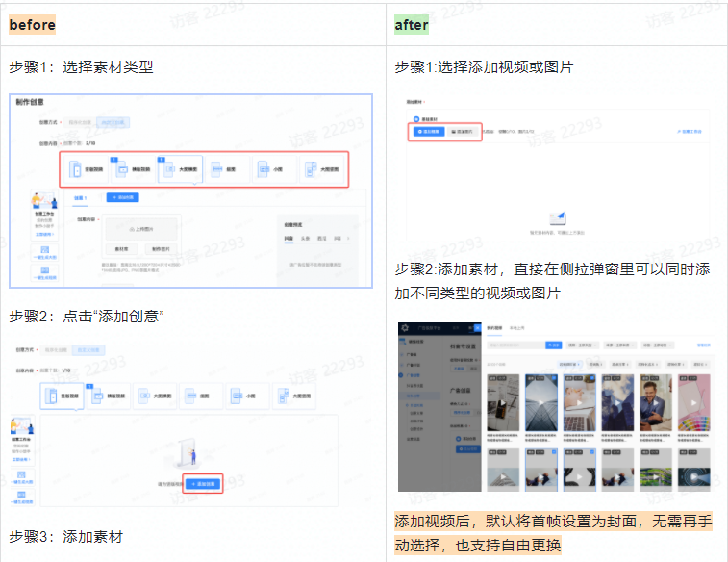Screen dimensions: 728x562
Task: Select 头条 tab in 创意预览 panel
Action: 305,239
